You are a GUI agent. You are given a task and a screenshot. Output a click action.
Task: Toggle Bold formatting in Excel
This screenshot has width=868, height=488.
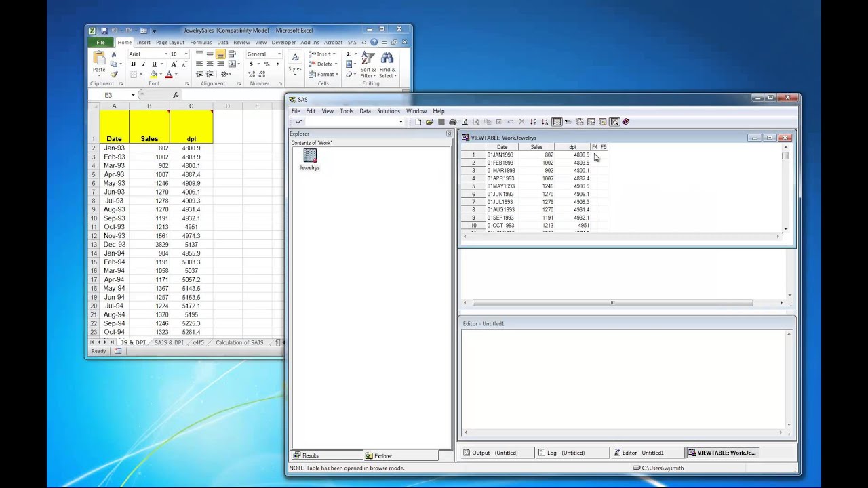(x=133, y=64)
